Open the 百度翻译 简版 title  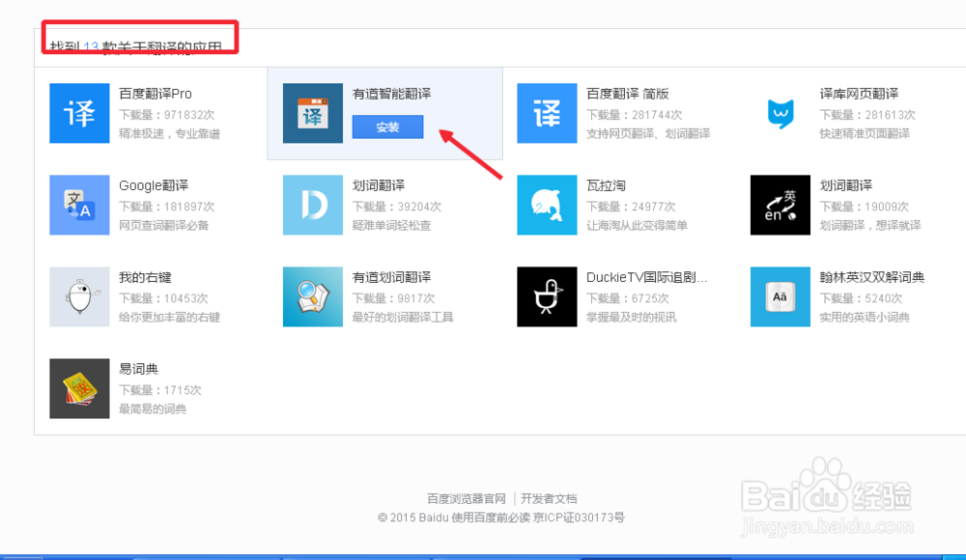pyautogui.click(x=628, y=94)
